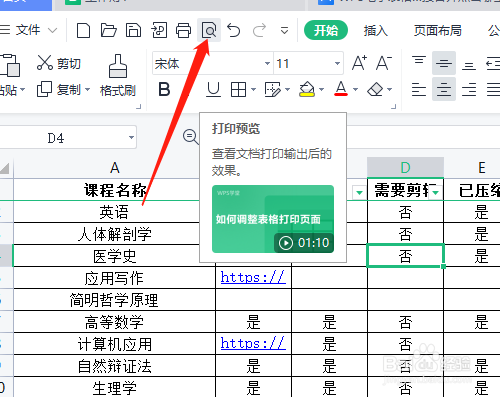Expand the borders dropdown arrow
The height and width of the screenshot is (397, 500).
click(x=253, y=89)
